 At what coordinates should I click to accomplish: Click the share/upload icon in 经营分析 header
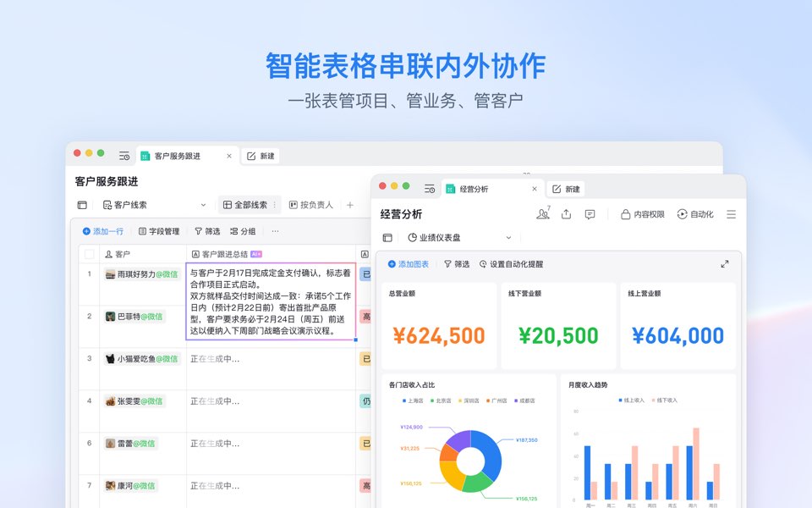[566, 214]
